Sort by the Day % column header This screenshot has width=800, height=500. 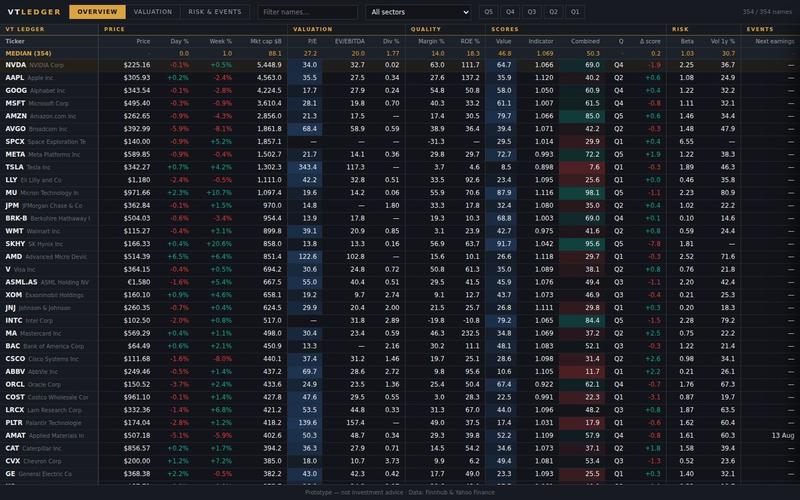[x=174, y=41]
